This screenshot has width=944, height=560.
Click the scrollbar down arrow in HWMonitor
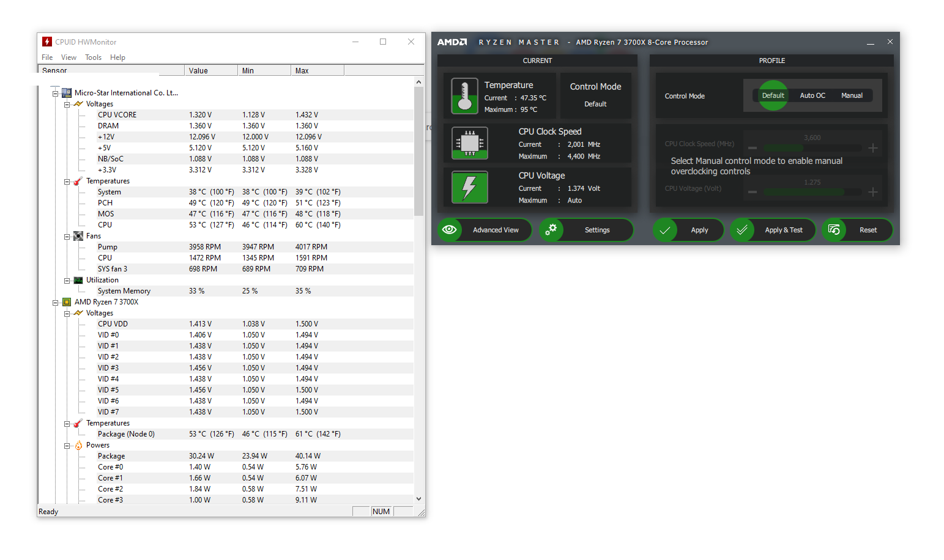419,499
